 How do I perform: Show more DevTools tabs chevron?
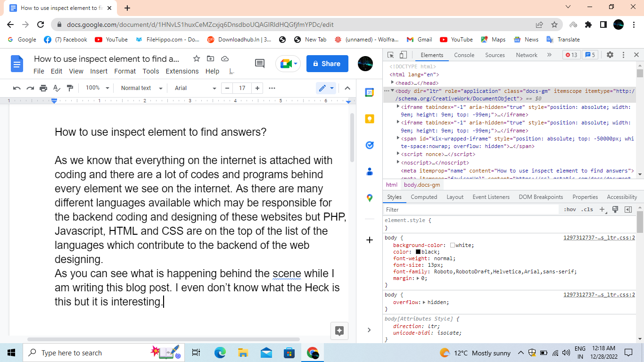click(549, 55)
